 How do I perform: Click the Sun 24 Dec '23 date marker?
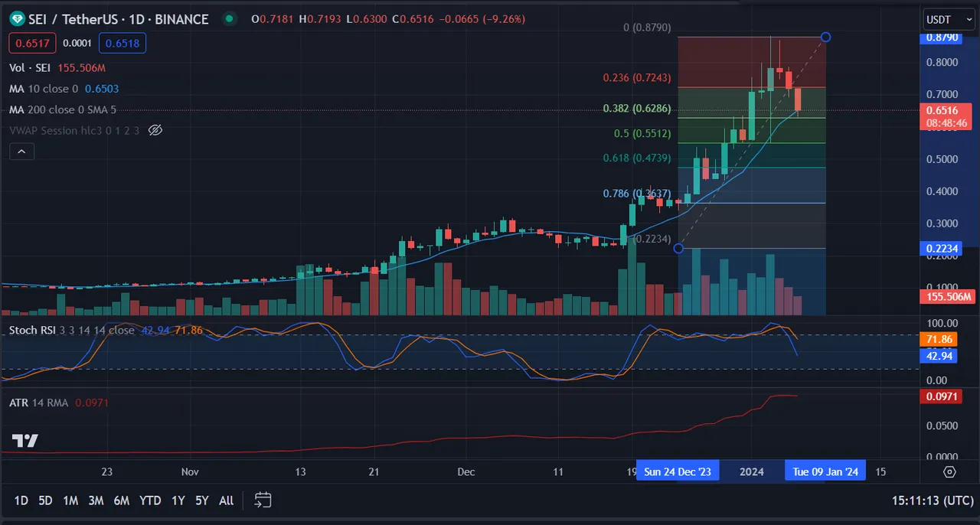tap(678, 471)
